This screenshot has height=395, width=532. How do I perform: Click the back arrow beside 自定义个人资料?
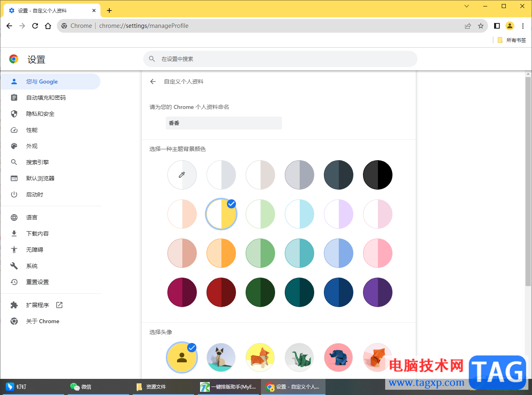(x=152, y=81)
